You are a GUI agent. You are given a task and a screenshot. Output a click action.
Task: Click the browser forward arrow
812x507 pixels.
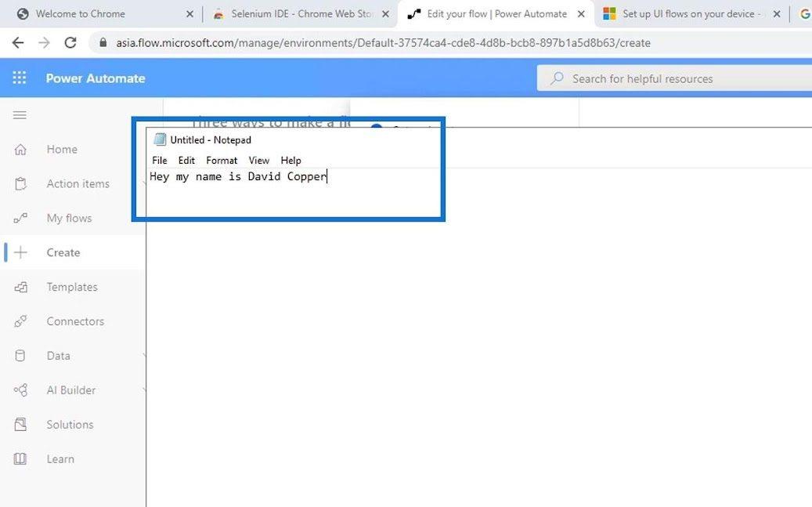click(x=44, y=43)
